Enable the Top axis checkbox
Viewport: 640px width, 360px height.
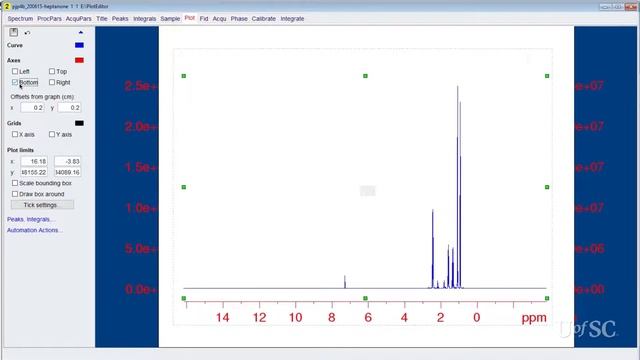point(52,71)
